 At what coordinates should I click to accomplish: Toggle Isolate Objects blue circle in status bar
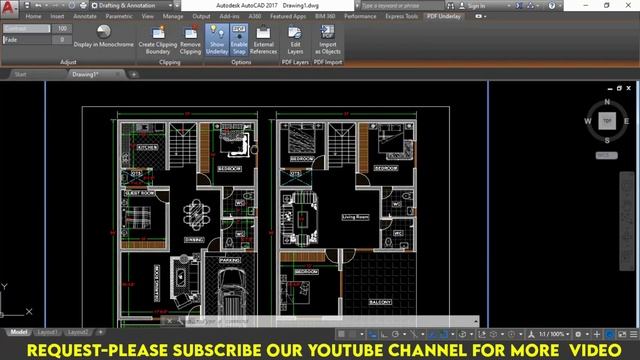click(609, 334)
